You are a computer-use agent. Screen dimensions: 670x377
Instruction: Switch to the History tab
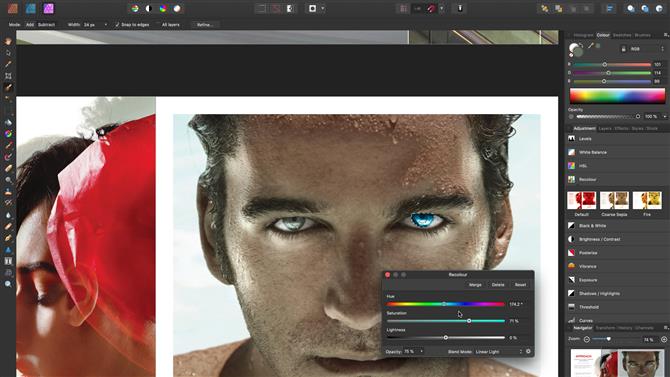(x=625, y=328)
